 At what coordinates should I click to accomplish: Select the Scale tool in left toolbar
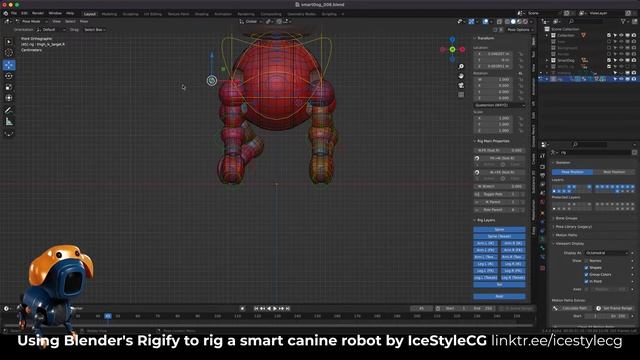9,87
